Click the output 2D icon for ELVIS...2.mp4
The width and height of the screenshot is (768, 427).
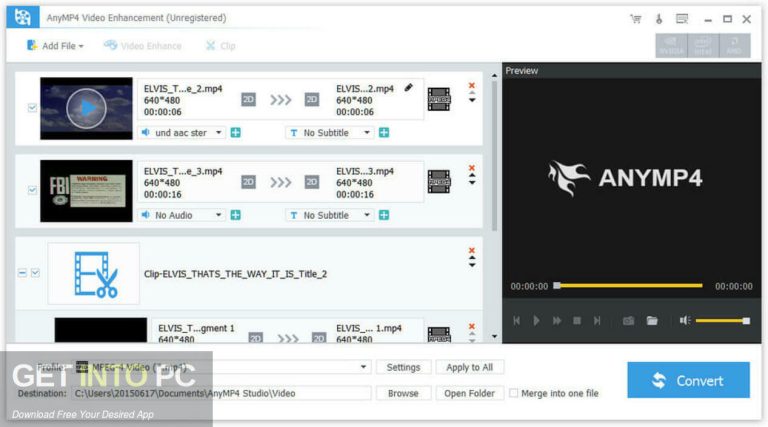click(x=312, y=99)
